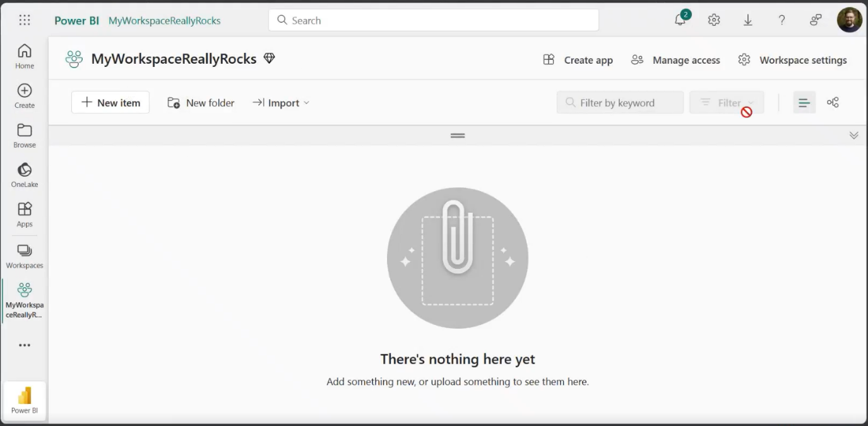Open the OneLake section in the sidebar
Image resolution: width=868 pixels, height=426 pixels.
24,170
